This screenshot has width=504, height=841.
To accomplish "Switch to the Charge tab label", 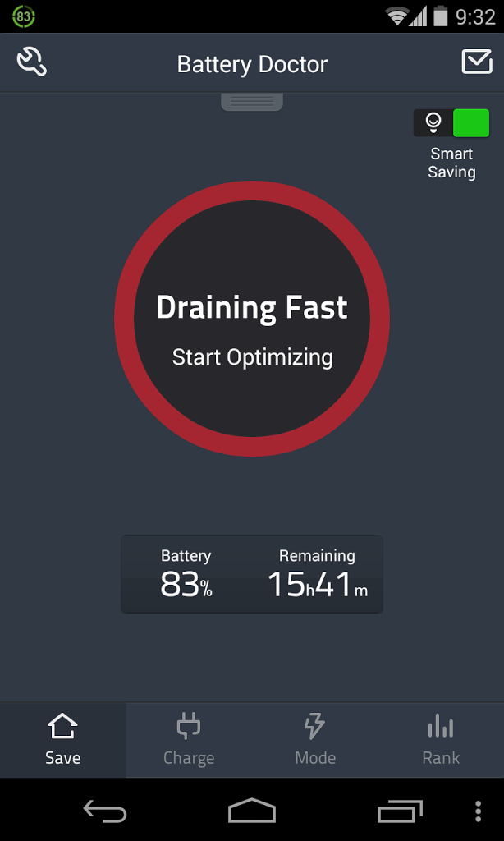I will (189, 758).
